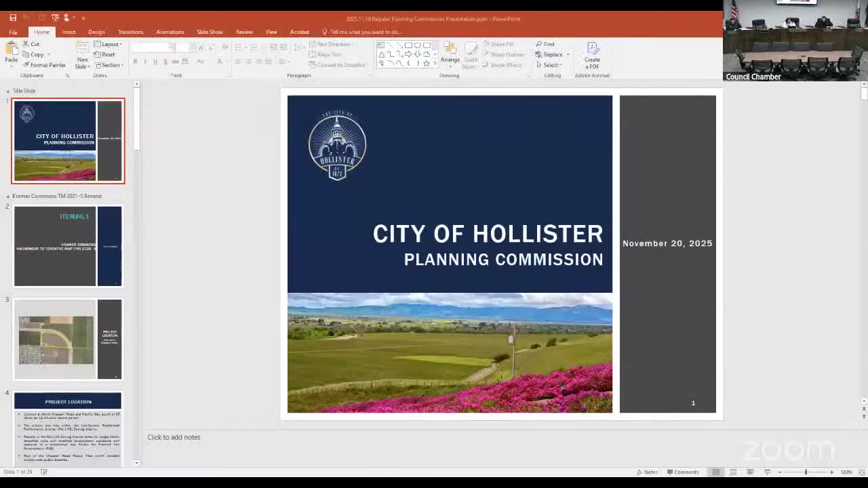Expand the shapes gallery More arrow
Image resolution: width=868 pixels, height=488 pixels.
[x=435, y=64]
